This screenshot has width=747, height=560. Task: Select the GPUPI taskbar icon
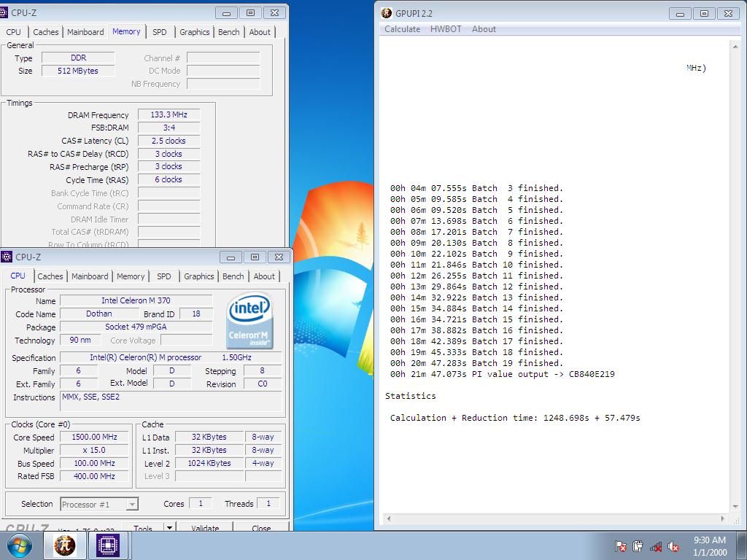65,545
